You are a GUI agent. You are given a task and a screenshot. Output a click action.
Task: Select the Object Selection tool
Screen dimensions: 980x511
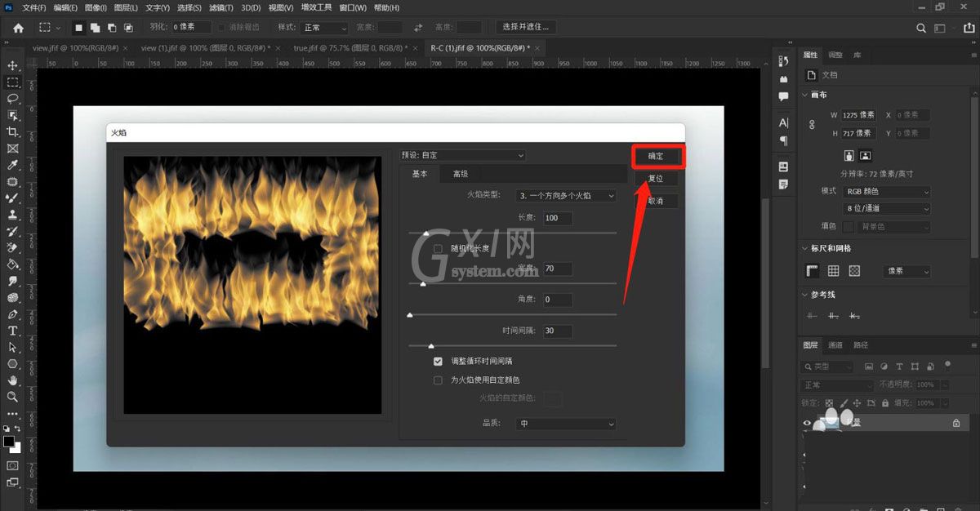(x=12, y=115)
